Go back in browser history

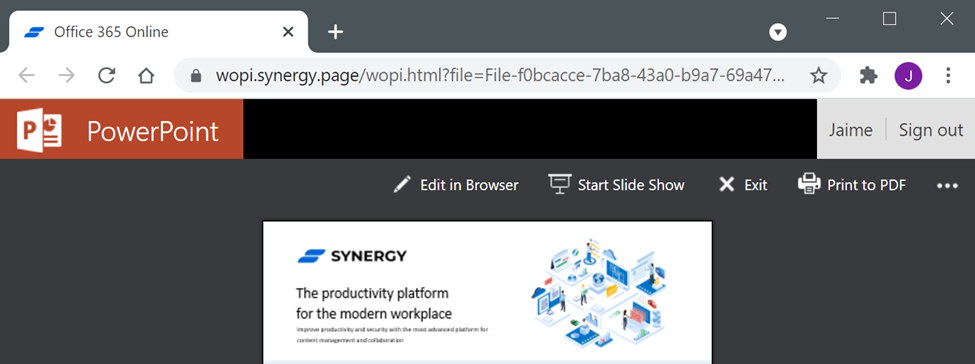(x=27, y=76)
